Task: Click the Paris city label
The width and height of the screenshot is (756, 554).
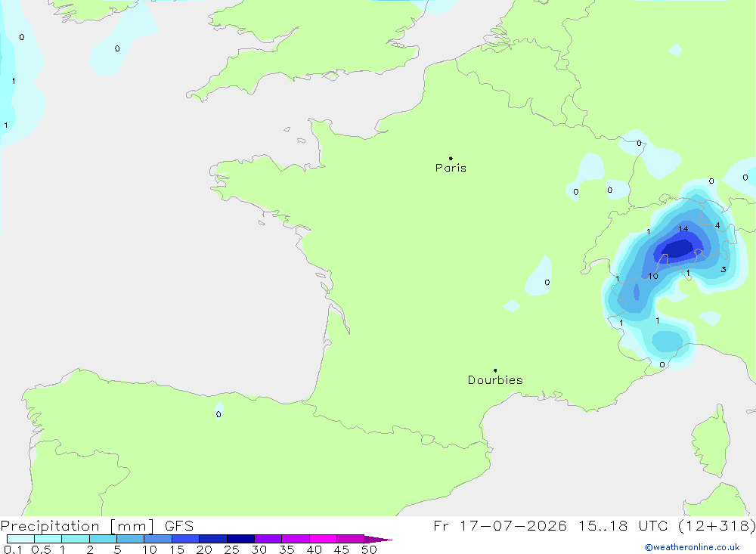Action: click(x=451, y=168)
